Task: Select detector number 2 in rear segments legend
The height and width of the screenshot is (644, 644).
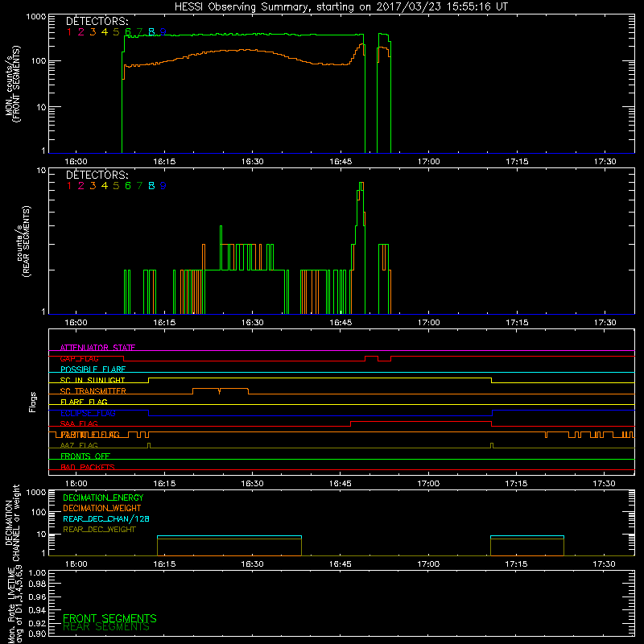Action: (x=81, y=186)
